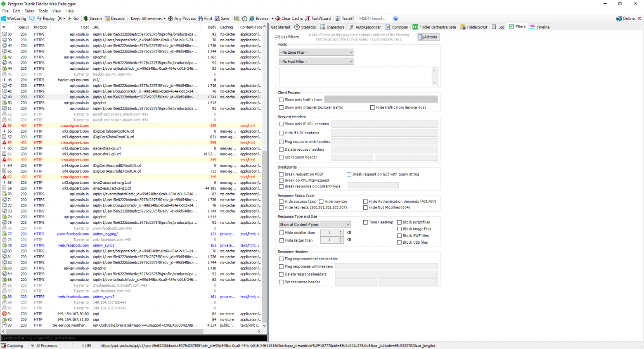Uncheck the Use Filters checkbox
This screenshot has height=349, width=644.
point(277,37)
